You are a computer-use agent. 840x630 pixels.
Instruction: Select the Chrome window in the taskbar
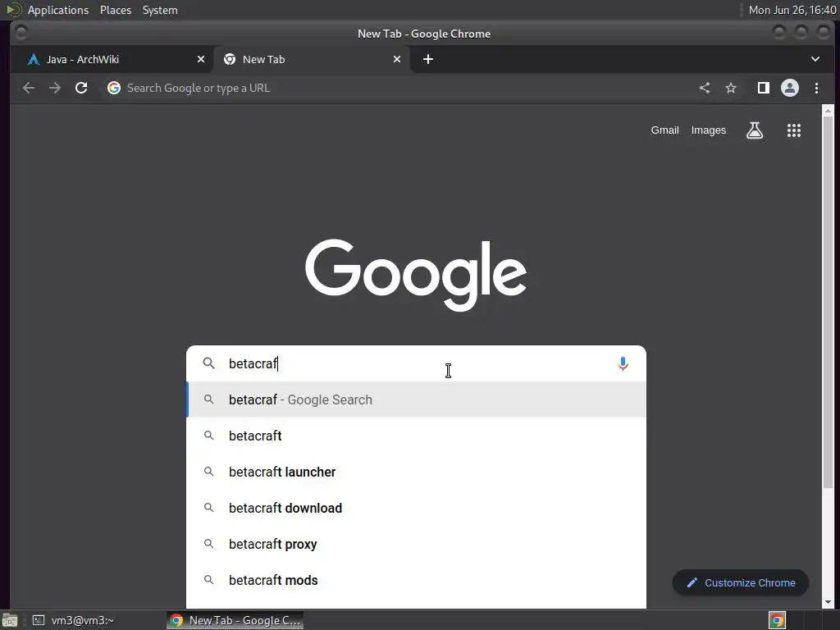click(235, 620)
